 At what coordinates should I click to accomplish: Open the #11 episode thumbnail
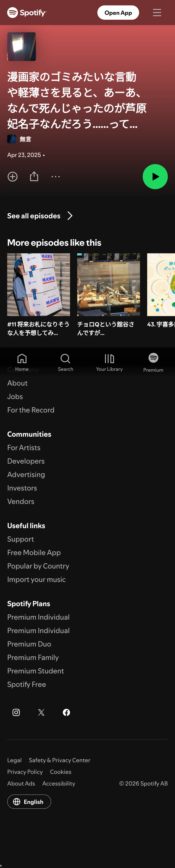tap(39, 285)
